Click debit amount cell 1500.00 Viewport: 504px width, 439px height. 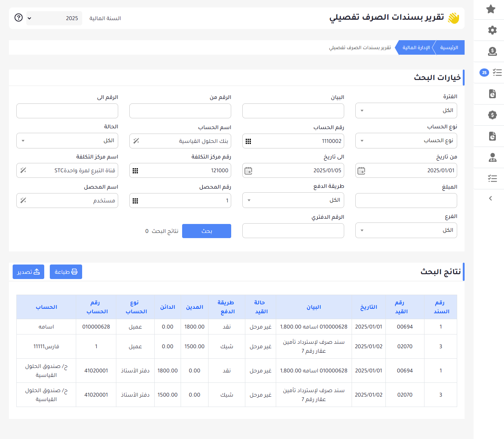194,346
